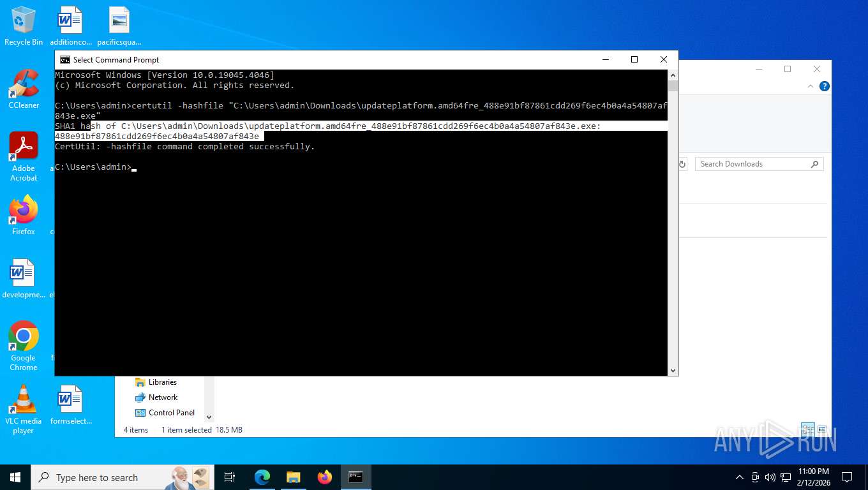Close the Command Prompt window
The image size is (868, 490).
[x=664, y=59]
